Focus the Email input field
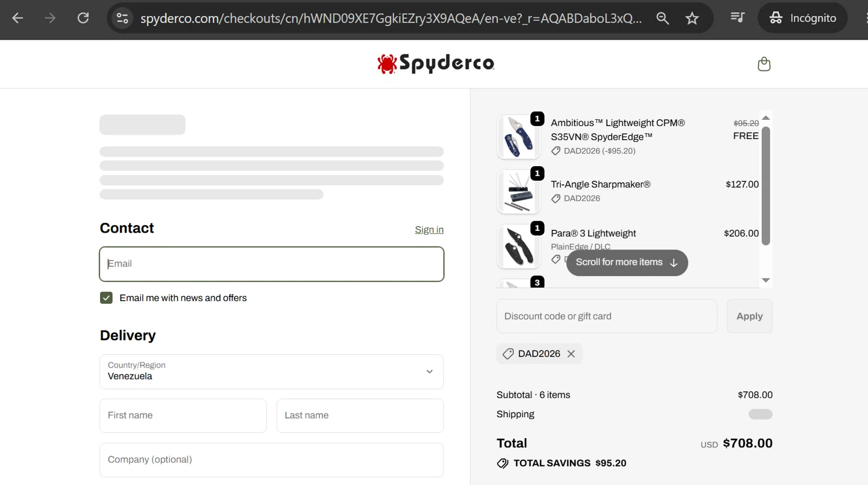 (271, 264)
